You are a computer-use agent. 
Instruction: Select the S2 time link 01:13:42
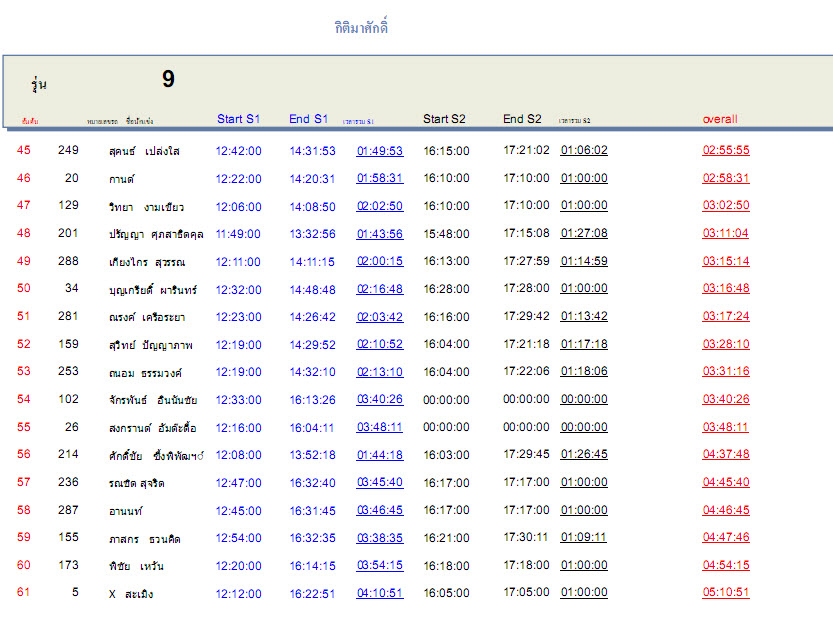[584, 317]
